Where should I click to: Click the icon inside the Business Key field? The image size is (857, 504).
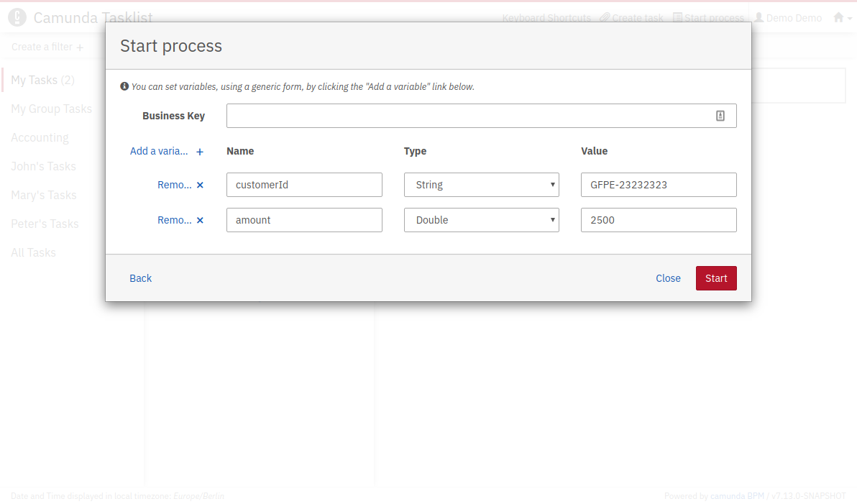[x=720, y=116]
